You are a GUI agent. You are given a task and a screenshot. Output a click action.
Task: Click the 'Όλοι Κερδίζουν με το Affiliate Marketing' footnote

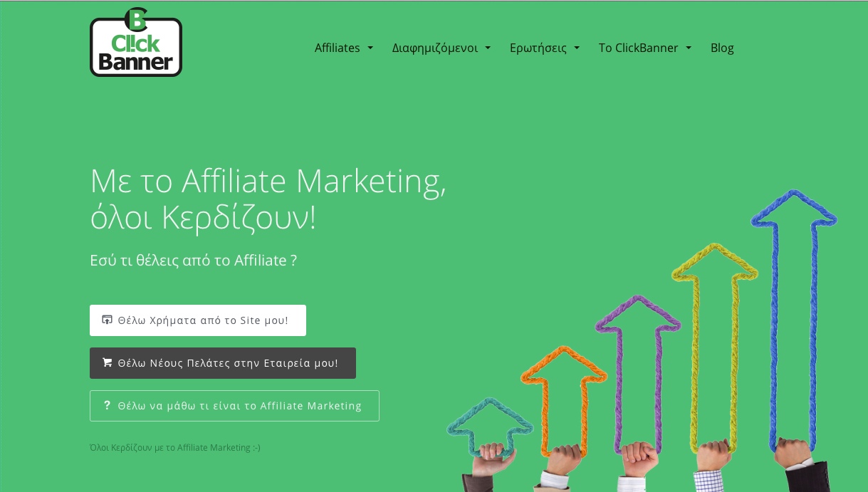point(175,448)
